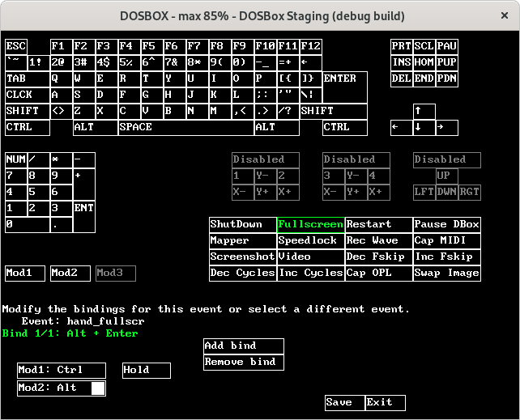Select the PDN page down key

447,78
